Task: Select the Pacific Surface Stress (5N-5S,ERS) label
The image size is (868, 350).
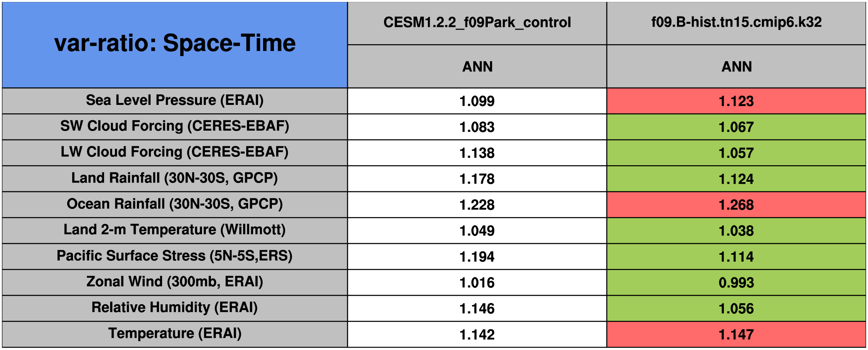Action: [175, 256]
